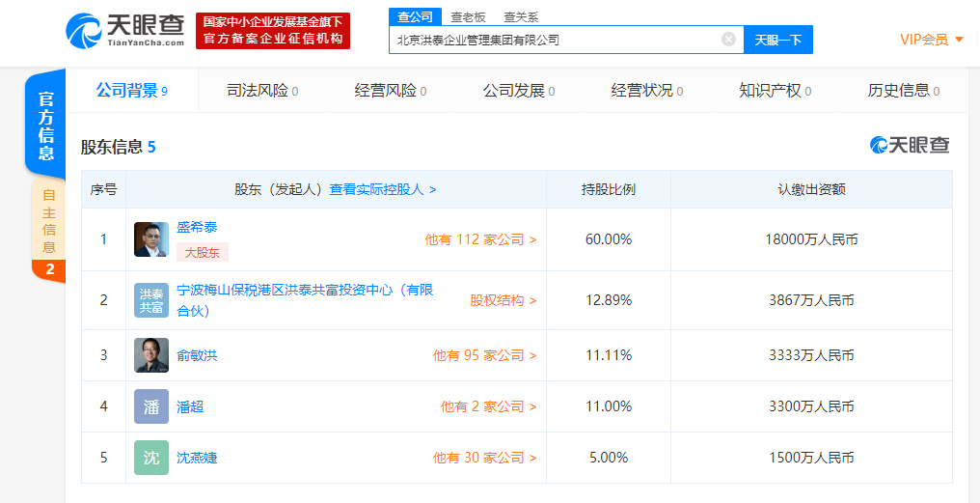This screenshot has height=503, width=980.
Task: Expand 他有 95 家公司 for 俞敏洪
Action: [x=484, y=355]
